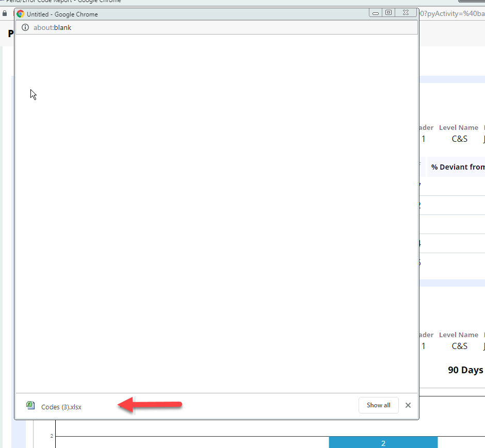This screenshot has height=448, width=485.
Task: Click the upper C&S level value
Action: point(459,139)
